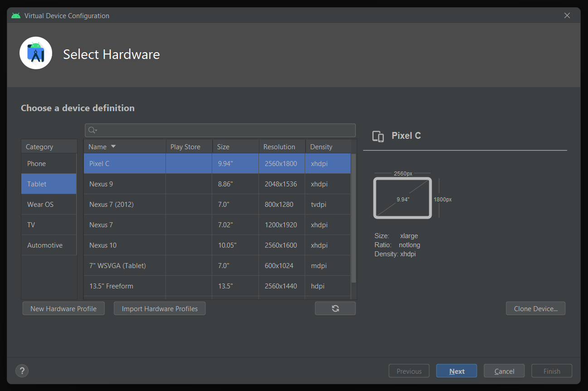The image size is (588, 391).
Task: Click Import Hardware Profiles button
Action: [160, 308]
